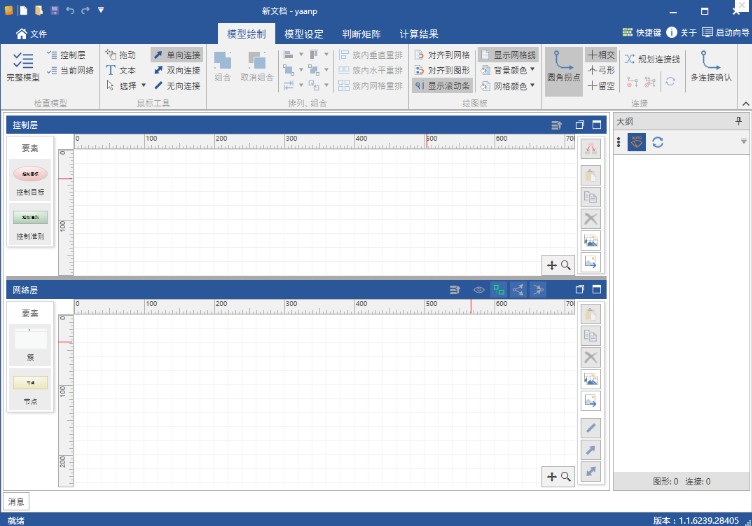Switch to the 判断矩阵 tab
752x526 pixels.
[x=361, y=34]
